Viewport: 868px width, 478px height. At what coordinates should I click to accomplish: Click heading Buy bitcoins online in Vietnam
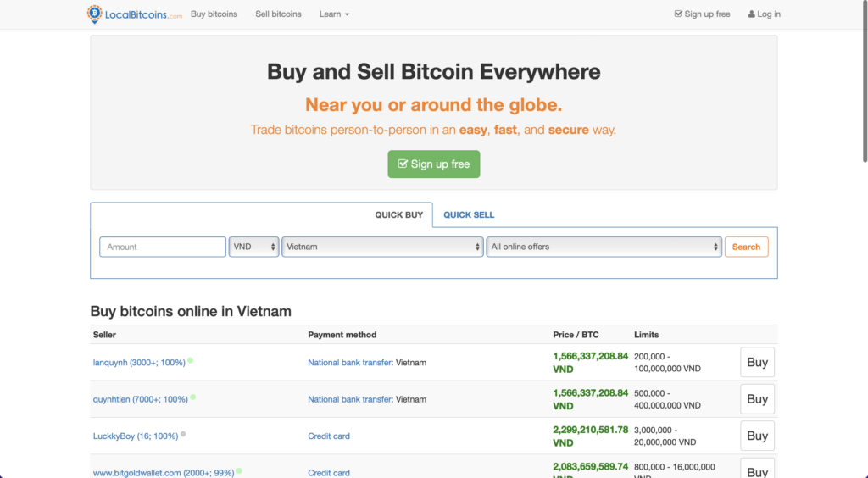click(191, 312)
